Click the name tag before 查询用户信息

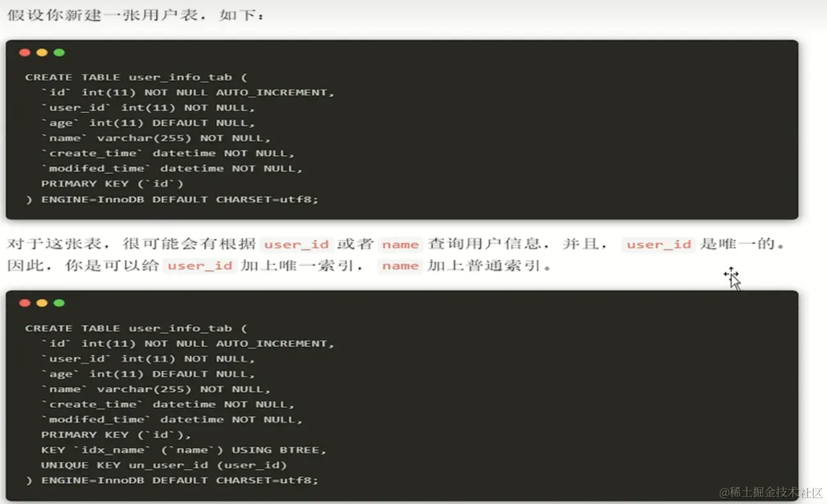400,244
